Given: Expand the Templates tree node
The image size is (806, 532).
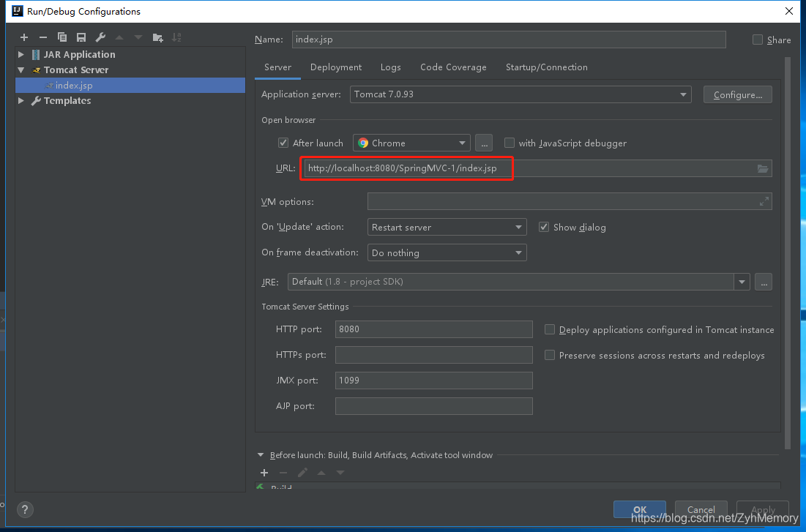Looking at the screenshot, I should tap(21, 101).
